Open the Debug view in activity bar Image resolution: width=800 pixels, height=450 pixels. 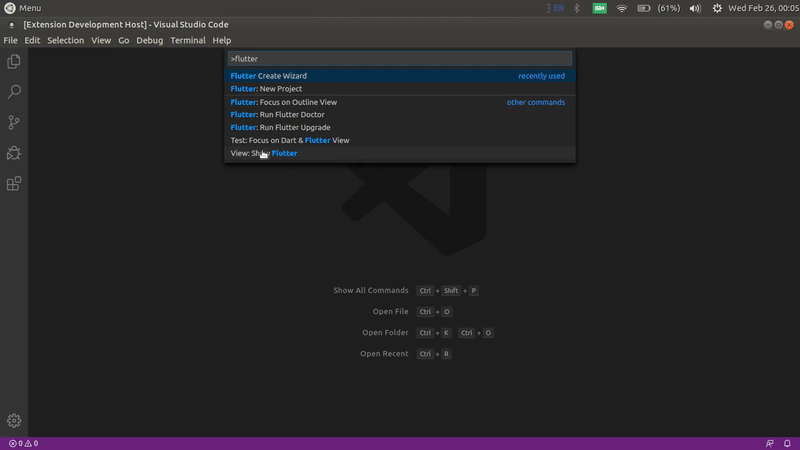point(14,153)
